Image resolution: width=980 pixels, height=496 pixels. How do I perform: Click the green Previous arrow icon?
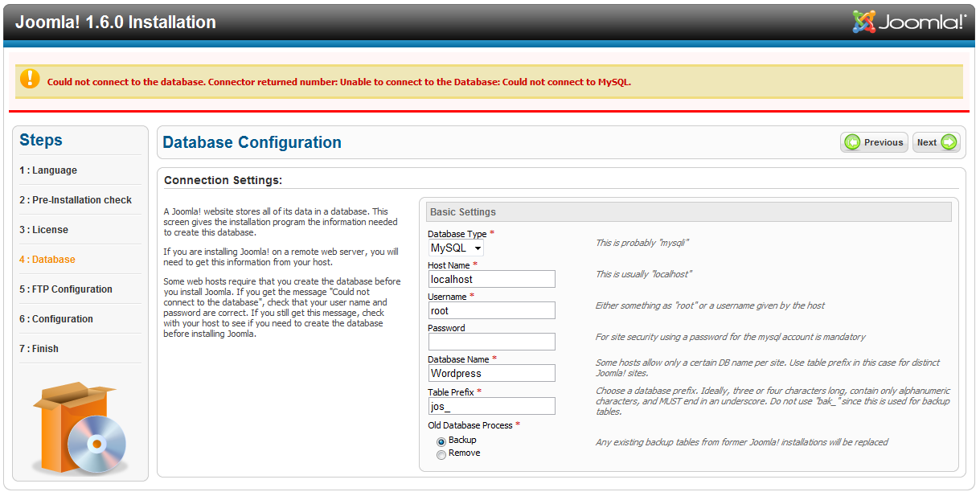pos(852,142)
